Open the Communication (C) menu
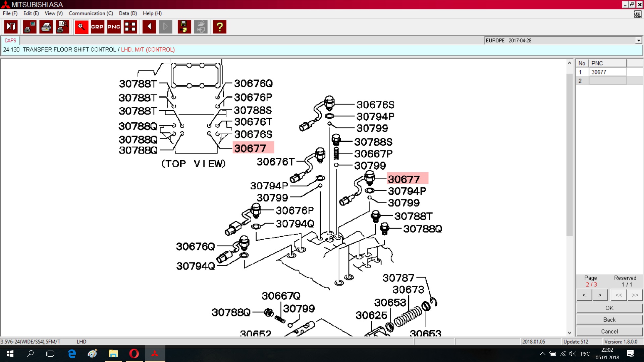Screen dimensions: 644x362 91,13
